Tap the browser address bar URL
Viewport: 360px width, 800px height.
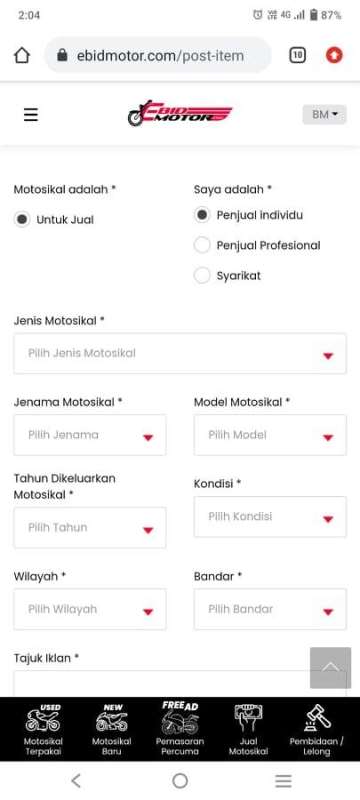point(158,55)
